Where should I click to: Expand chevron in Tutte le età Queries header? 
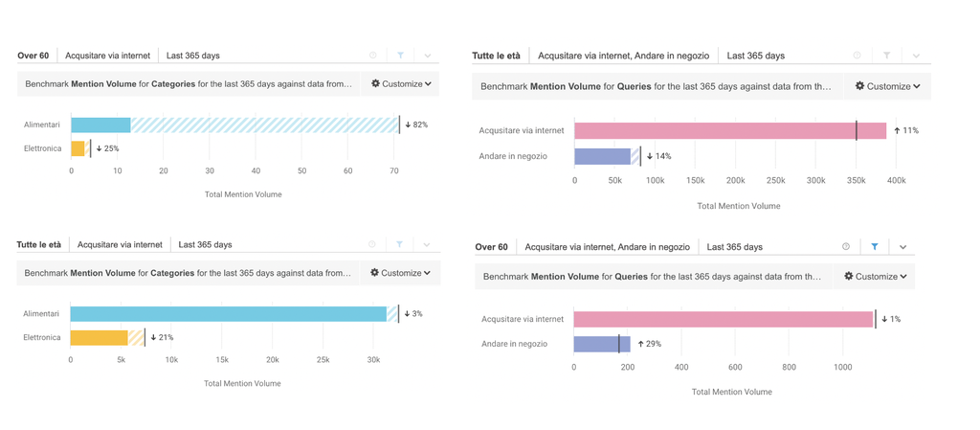point(916,56)
